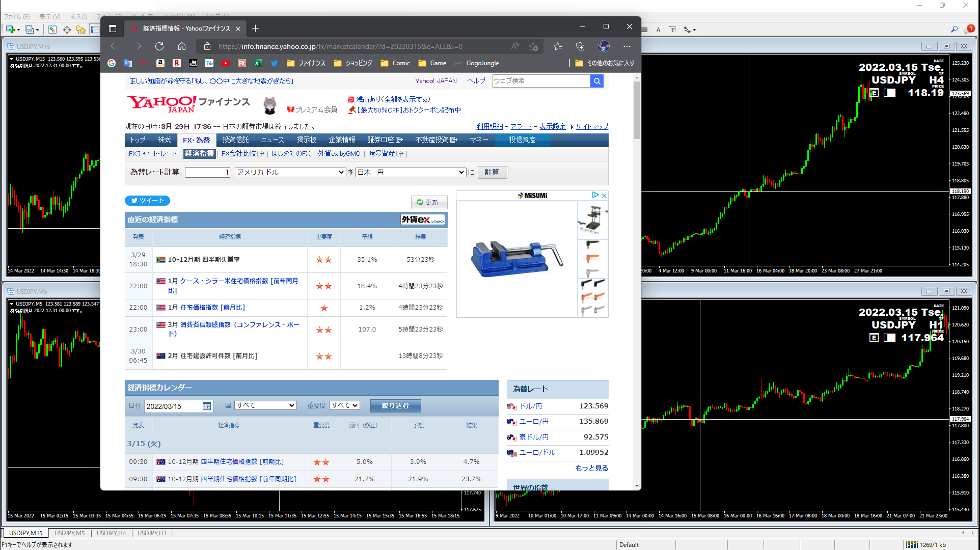Open the Edge collections icon
This screenshot has height=550, width=980.
(x=580, y=46)
